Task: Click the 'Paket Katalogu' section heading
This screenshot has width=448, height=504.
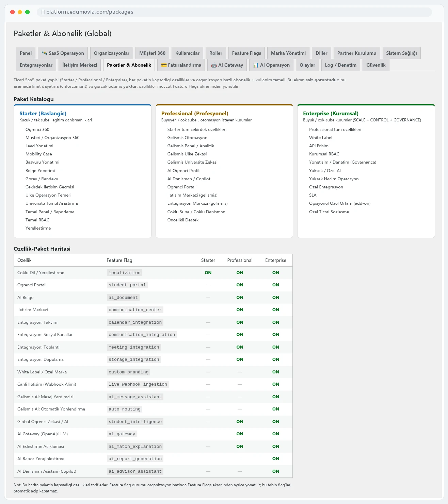Action: [34, 99]
